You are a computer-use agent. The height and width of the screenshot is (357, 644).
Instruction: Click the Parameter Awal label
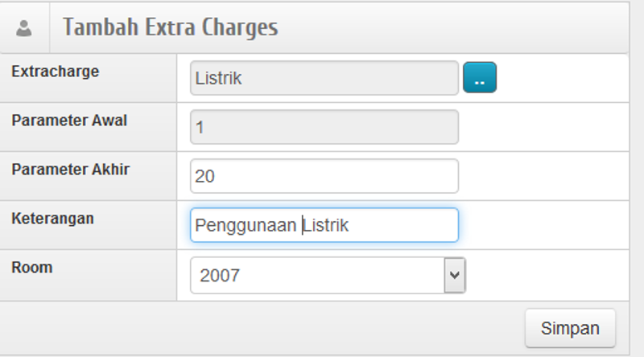click(x=69, y=121)
